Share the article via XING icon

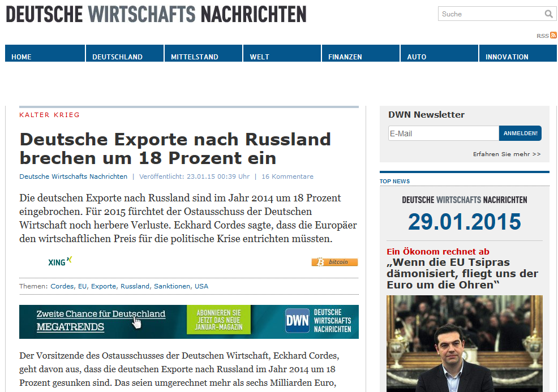pos(60,261)
